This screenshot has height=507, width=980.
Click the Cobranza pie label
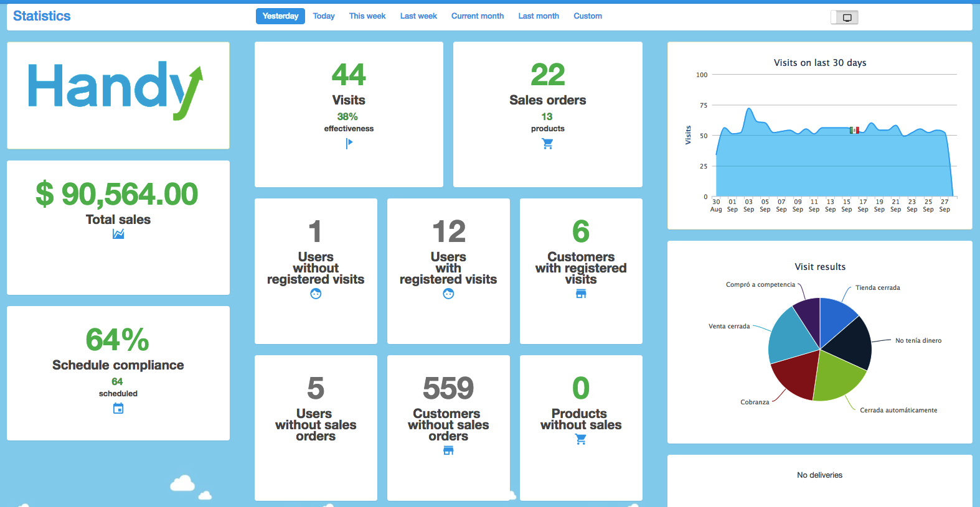pos(755,402)
